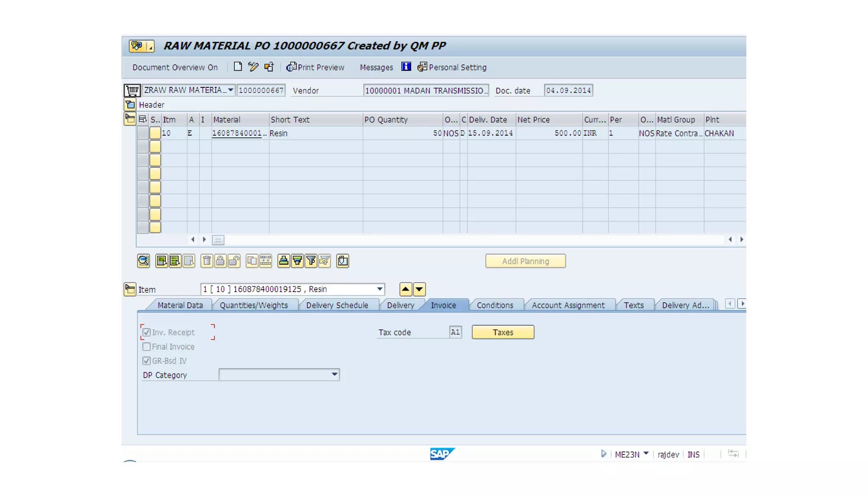Go to next item with down arrow
This screenshot has height=496, width=868.
419,289
